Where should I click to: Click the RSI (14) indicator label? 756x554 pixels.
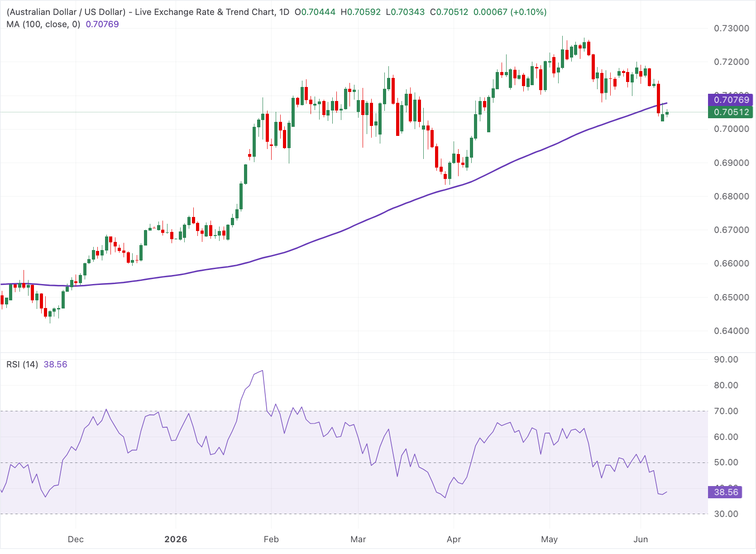(22, 365)
